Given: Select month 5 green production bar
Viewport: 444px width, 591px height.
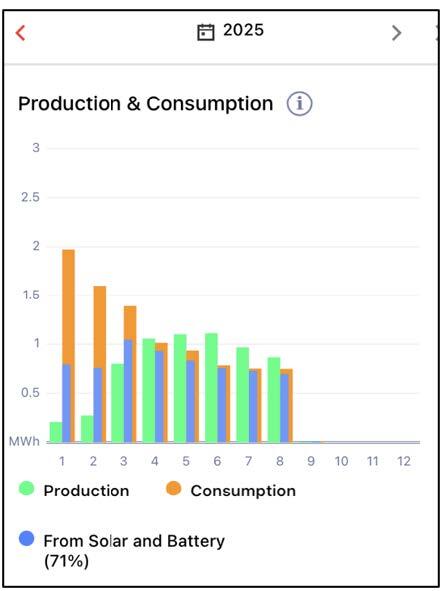Looking at the screenshot, I should coord(180,388).
